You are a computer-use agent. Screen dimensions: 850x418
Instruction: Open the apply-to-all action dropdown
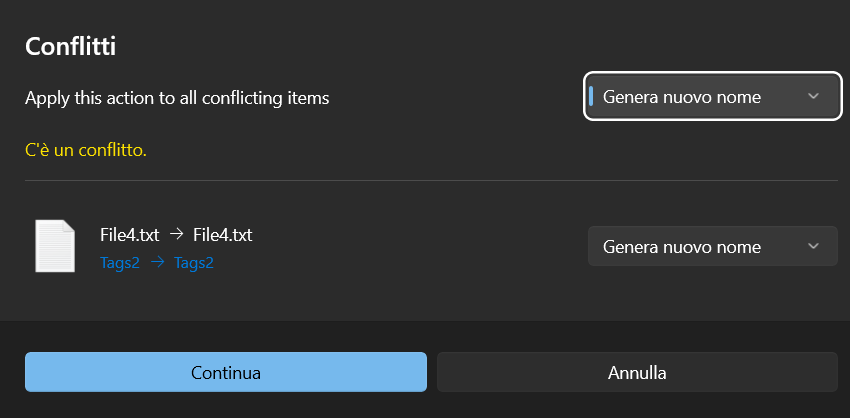tap(711, 97)
